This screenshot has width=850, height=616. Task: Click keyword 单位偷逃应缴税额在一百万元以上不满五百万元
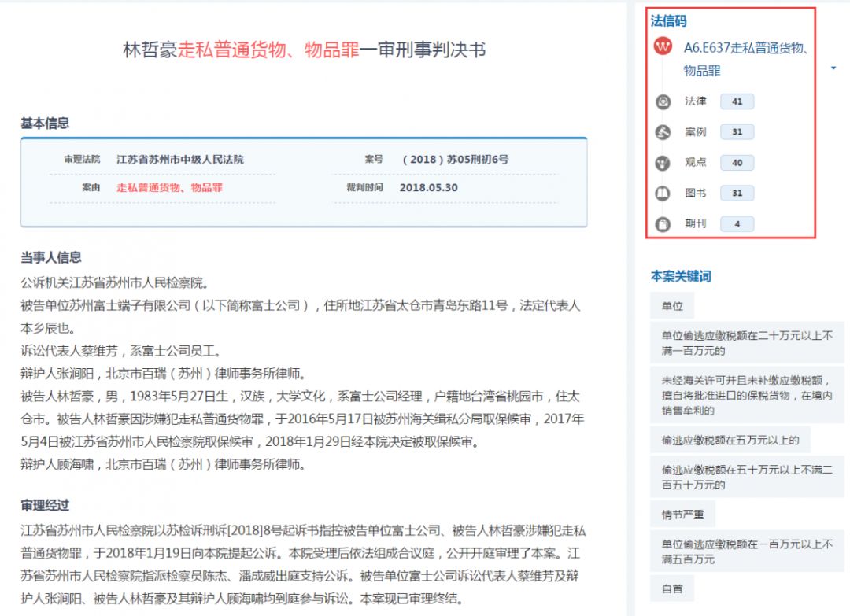click(x=747, y=551)
